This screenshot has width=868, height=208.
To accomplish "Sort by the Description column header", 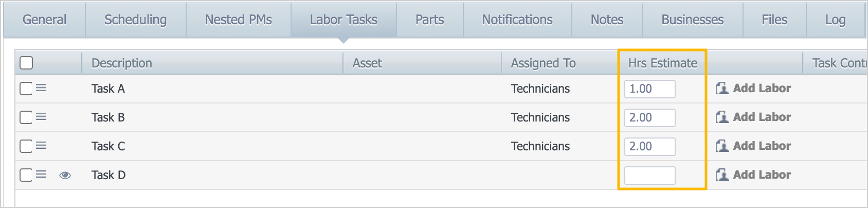I will 122,63.
